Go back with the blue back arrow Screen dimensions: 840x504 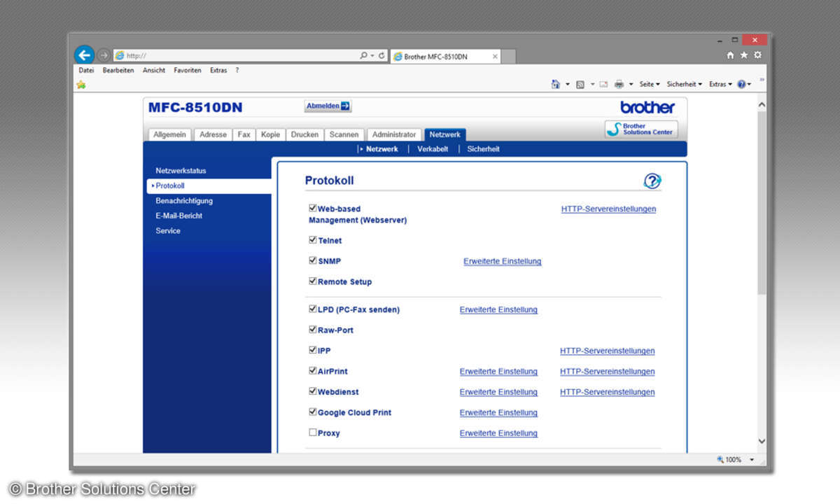[85, 55]
